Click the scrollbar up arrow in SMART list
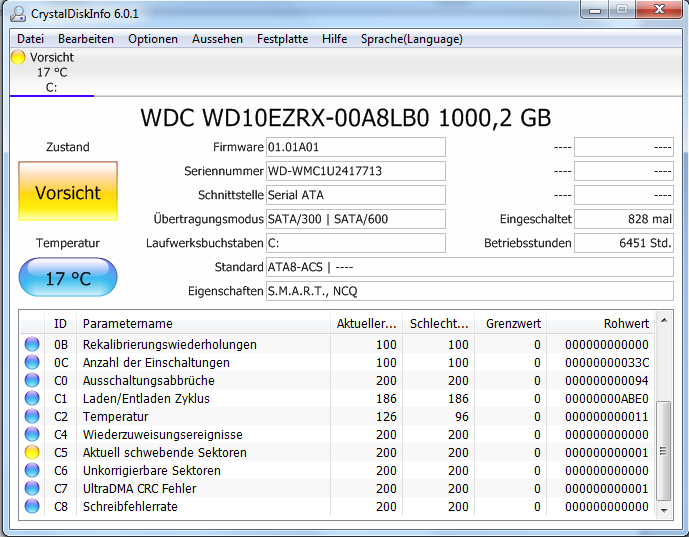The height and width of the screenshot is (537, 689). pyautogui.click(x=664, y=321)
